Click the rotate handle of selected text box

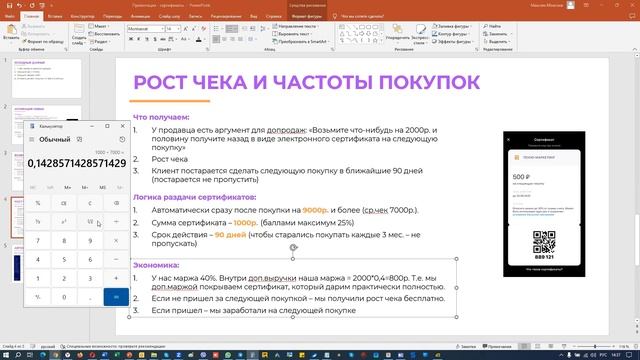[293, 247]
